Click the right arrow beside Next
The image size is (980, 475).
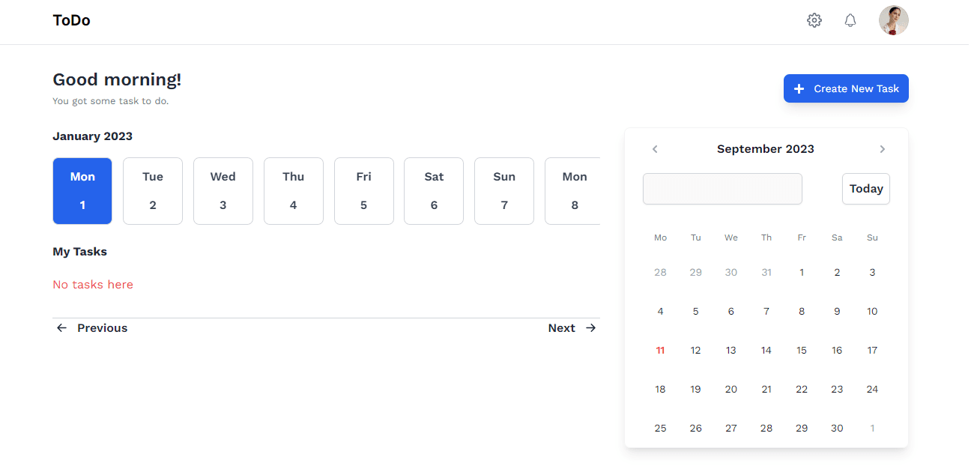[x=591, y=328]
